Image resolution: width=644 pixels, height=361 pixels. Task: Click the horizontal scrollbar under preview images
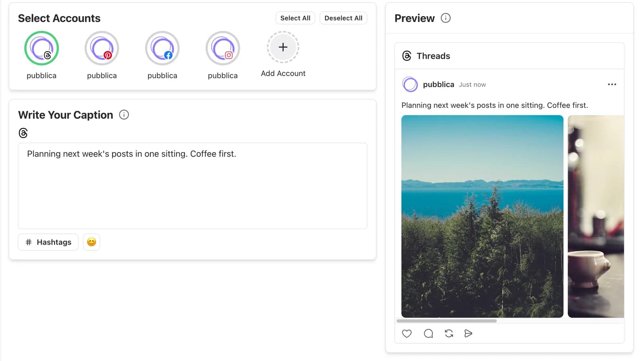[x=446, y=321]
